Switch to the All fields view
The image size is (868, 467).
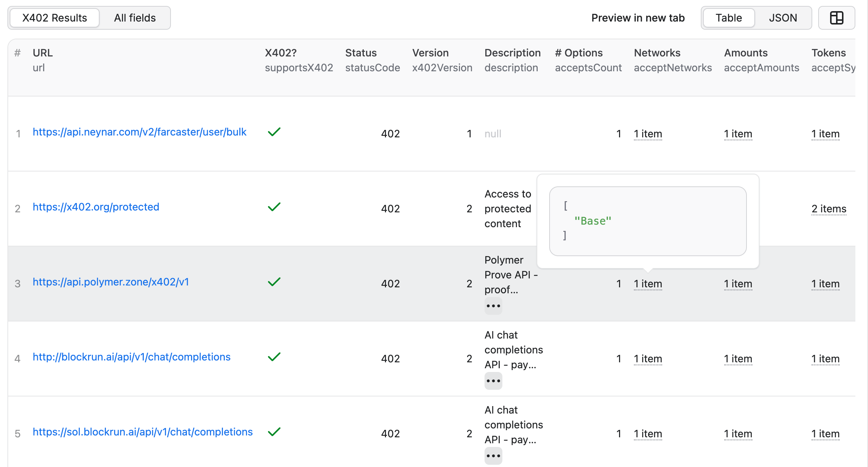coord(135,17)
